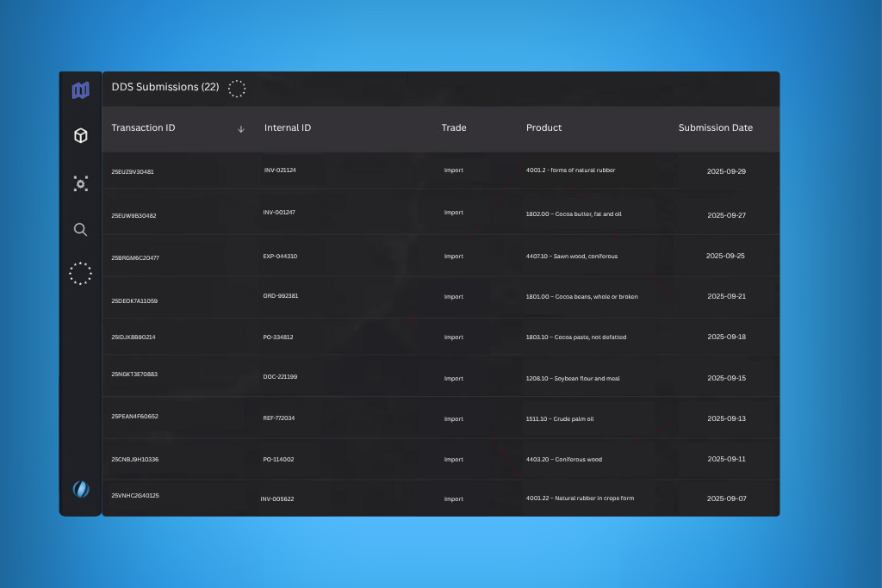Click the EU stars icon beside DDS Submissions
This screenshot has width=882, height=588.
pos(237,88)
